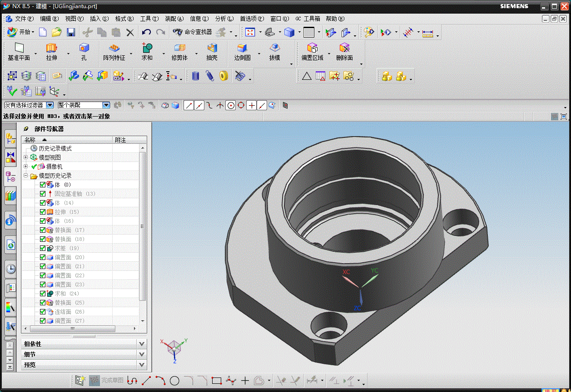Select the 拉伸 extrude tool
This screenshot has width=571, height=392.
[51, 52]
